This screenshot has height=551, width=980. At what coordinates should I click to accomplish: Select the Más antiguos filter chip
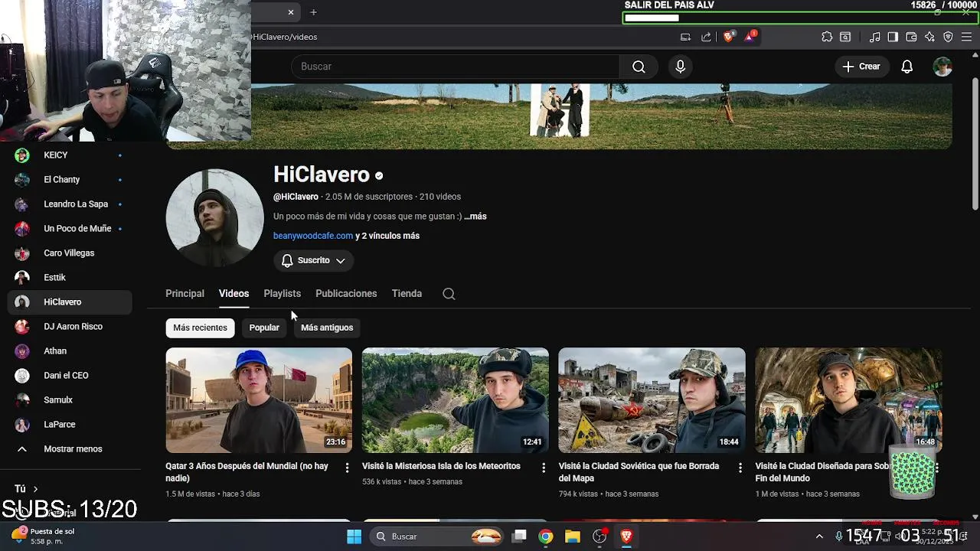327,328
